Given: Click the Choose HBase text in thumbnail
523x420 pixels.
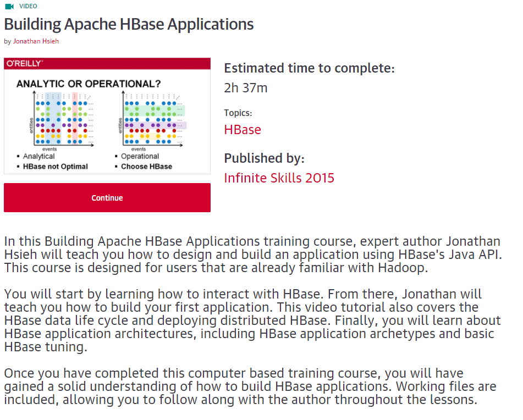Looking at the screenshot, I should click(x=146, y=167).
